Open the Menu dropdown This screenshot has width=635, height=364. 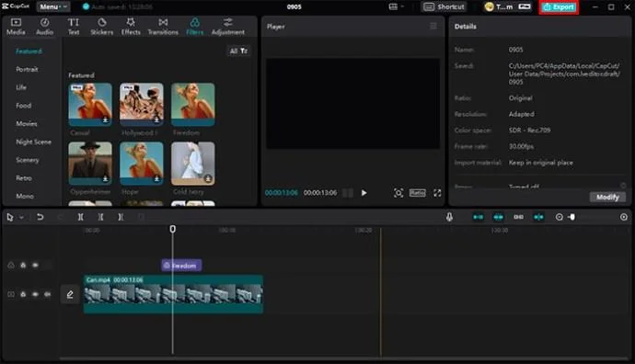point(53,6)
